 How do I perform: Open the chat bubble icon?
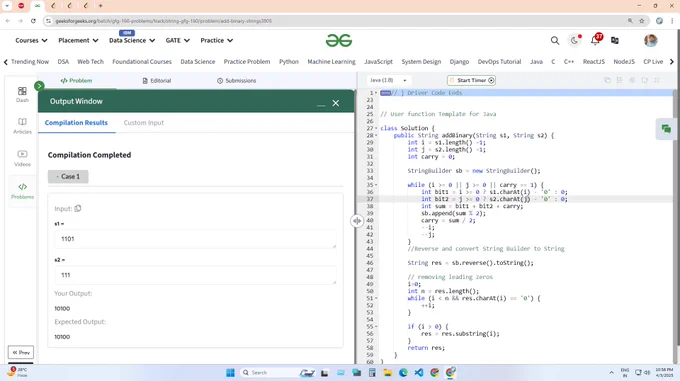point(666,129)
